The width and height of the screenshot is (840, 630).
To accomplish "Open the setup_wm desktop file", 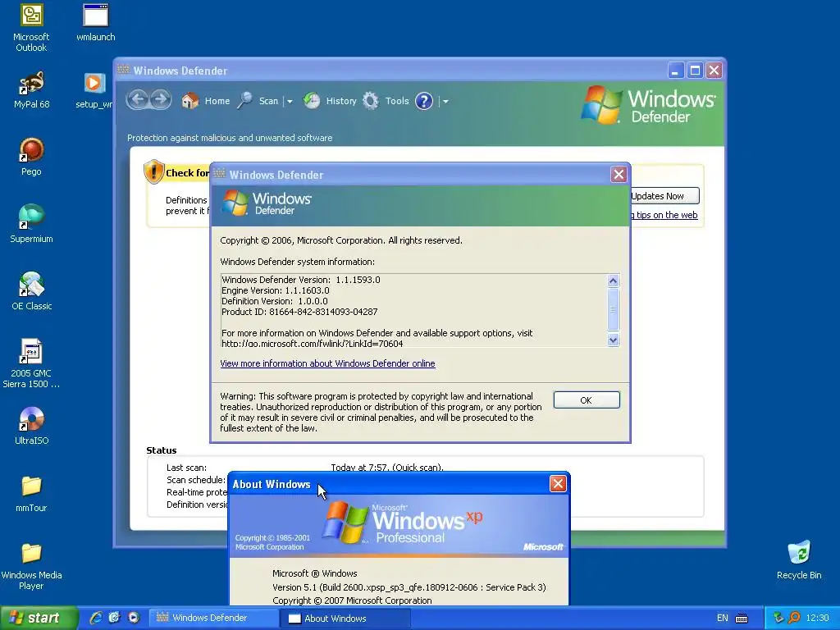I will point(94,90).
